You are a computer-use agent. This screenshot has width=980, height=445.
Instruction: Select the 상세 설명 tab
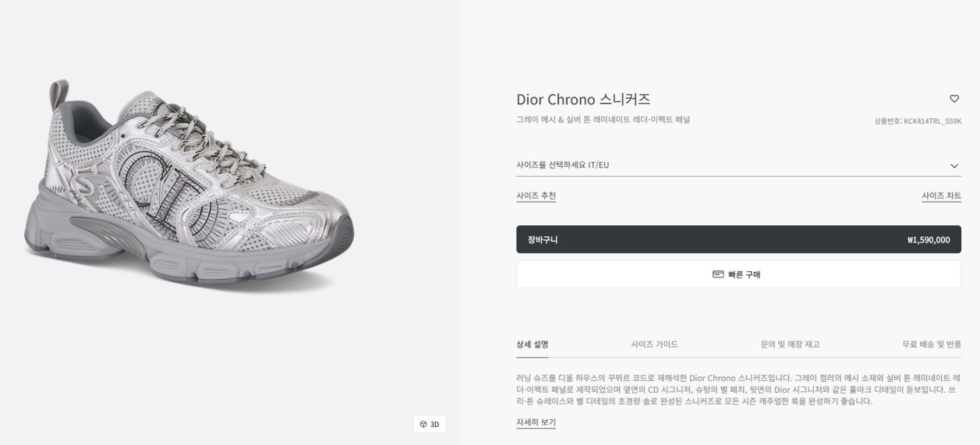(532, 344)
